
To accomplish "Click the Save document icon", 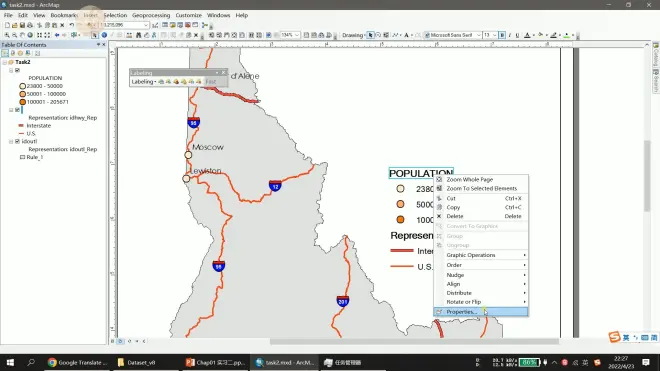I will (22, 25).
